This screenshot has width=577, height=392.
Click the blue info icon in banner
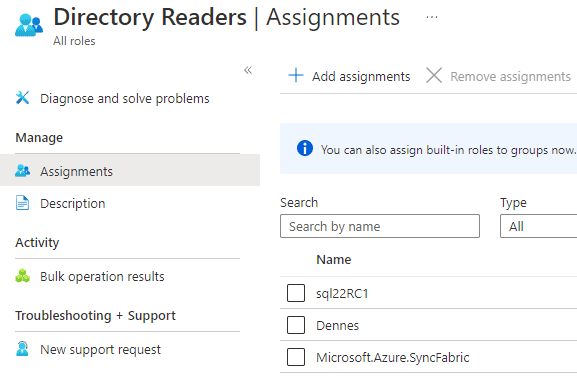click(x=305, y=148)
